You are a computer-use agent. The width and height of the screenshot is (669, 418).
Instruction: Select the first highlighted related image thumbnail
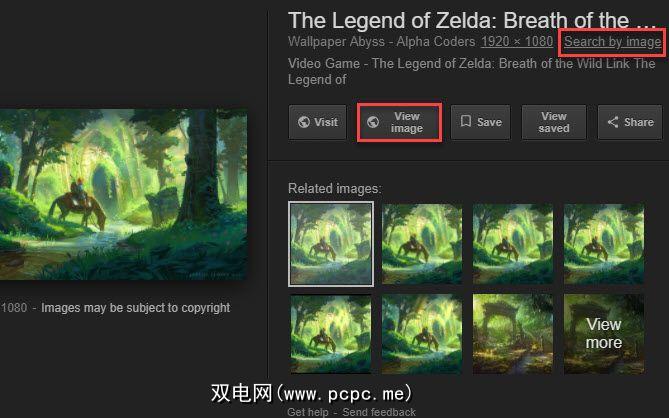pyautogui.click(x=331, y=244)
